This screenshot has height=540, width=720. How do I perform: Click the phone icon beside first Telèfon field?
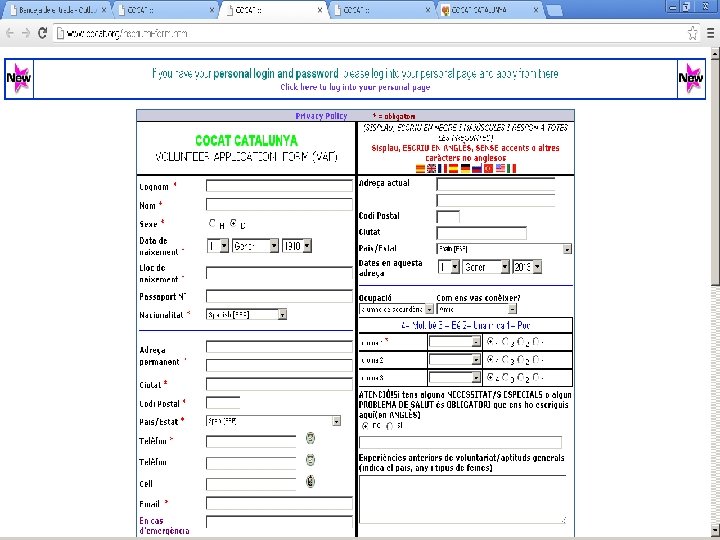click(310, 439)
